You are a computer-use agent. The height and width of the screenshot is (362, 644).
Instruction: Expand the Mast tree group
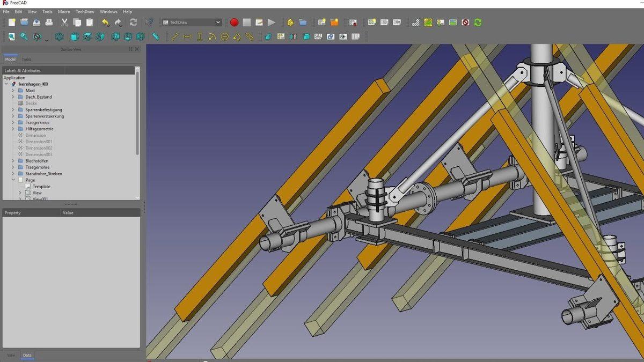pyautogui.click(x=13, y=90)
